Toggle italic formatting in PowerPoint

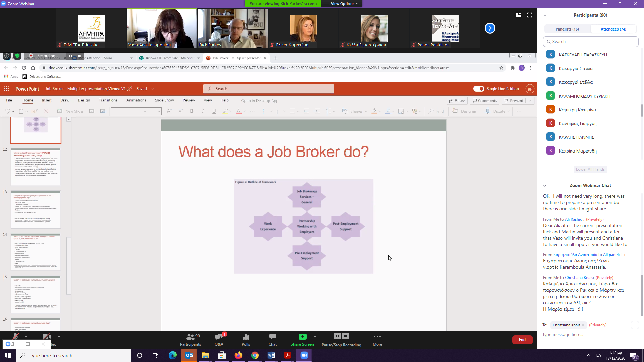(x=203, y=111)
